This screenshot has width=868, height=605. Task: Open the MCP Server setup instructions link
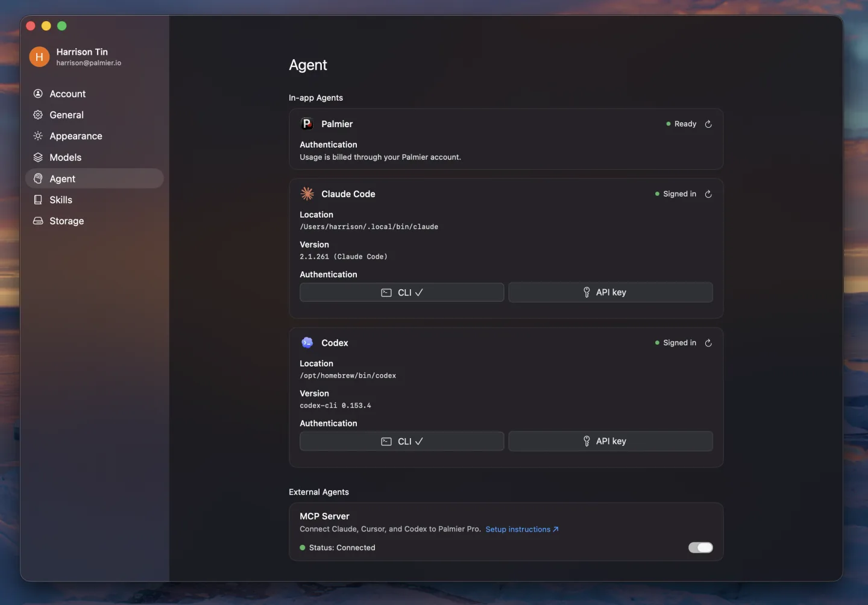522,530
